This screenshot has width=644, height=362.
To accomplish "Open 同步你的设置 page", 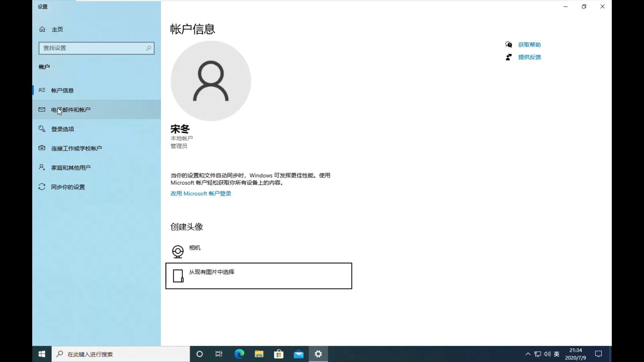I will pos(97,187).
